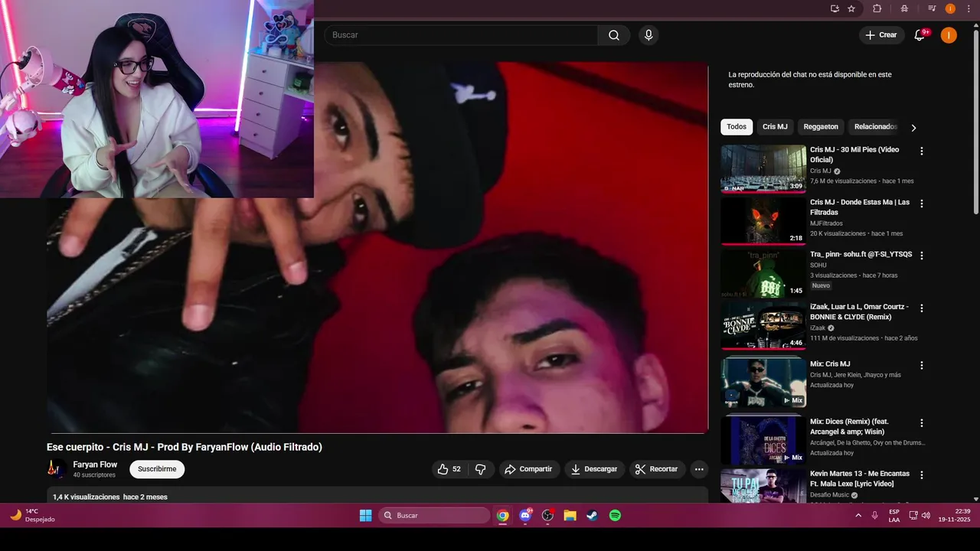The image size is (980, 551).
Task: Open Steam from the taskbar
Action: tap(593, 516)
